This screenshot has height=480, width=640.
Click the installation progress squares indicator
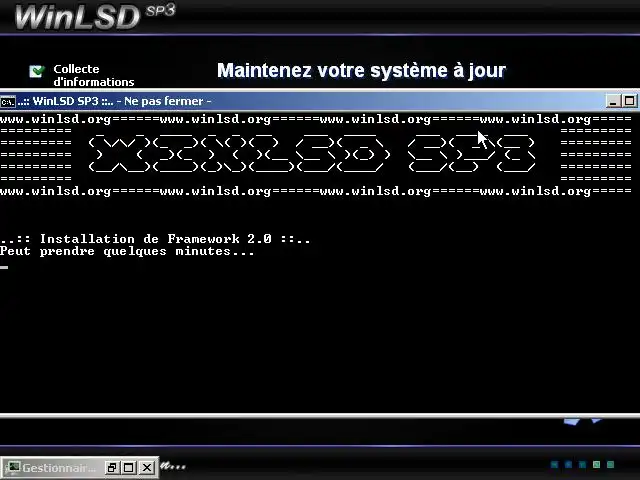pos(582,464)
